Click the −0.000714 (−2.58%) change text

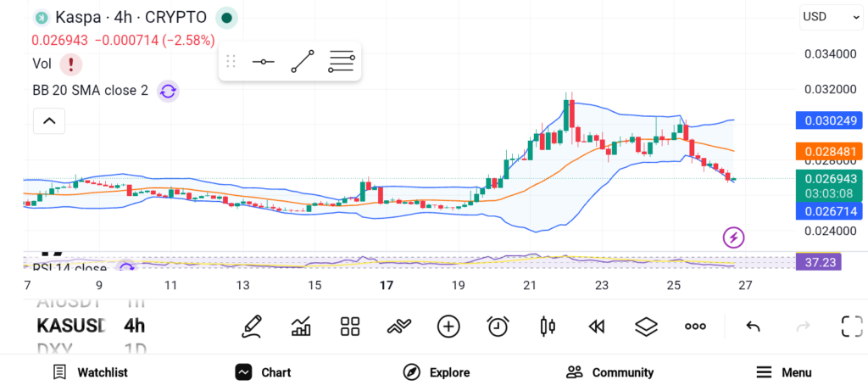pos(155,41)
